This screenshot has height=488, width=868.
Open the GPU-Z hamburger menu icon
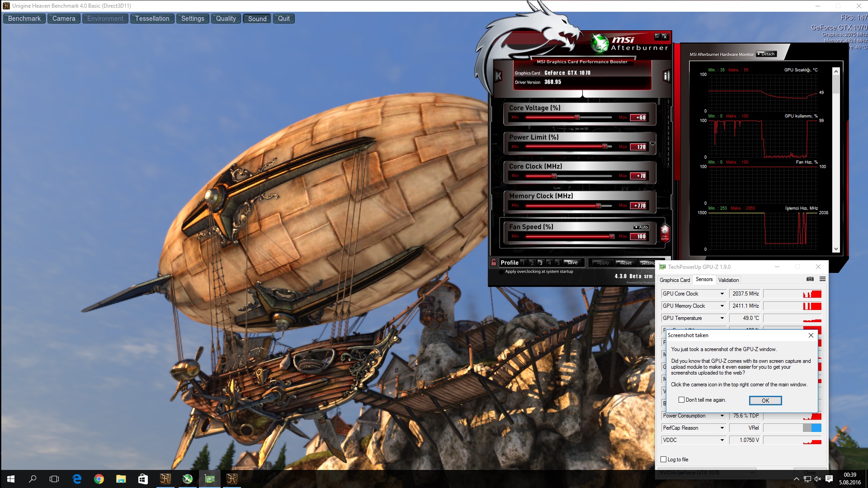coord(822,279)
